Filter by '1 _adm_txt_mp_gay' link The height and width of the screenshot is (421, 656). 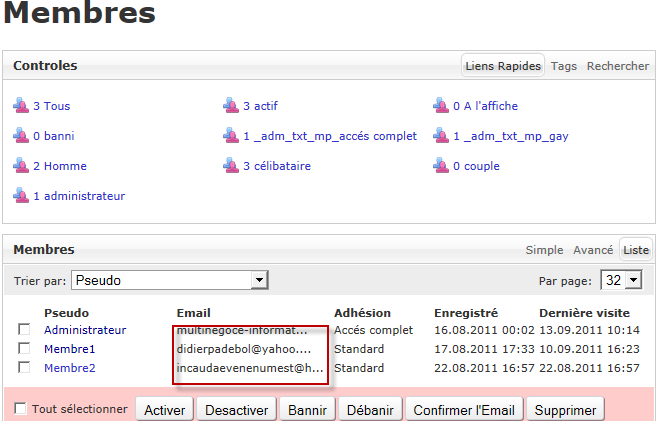tap(511, 136)
